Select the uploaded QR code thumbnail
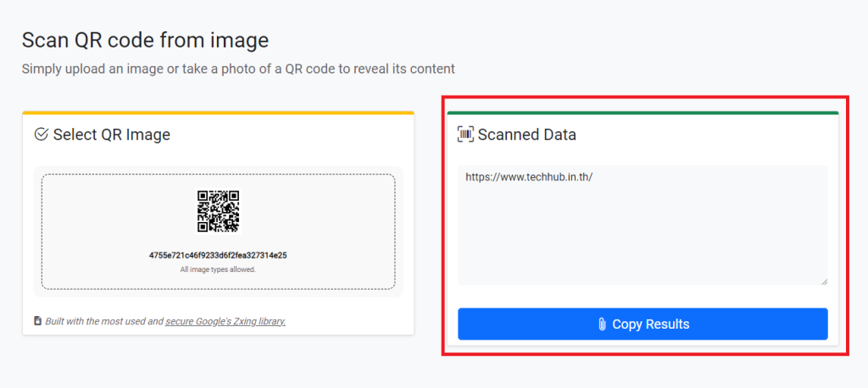Viewport: 868px width, 388px height. [x=218, y=211]
